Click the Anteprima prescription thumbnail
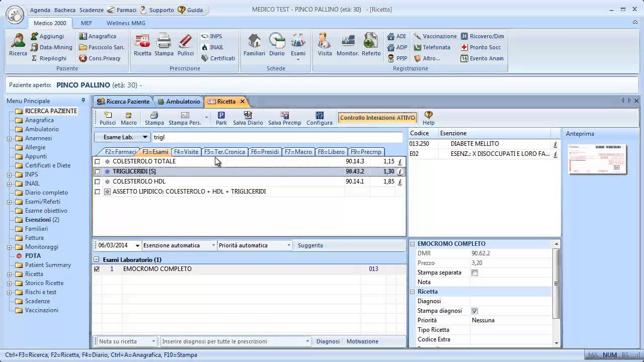Screen dimensions: 644x362 point(598,159)
